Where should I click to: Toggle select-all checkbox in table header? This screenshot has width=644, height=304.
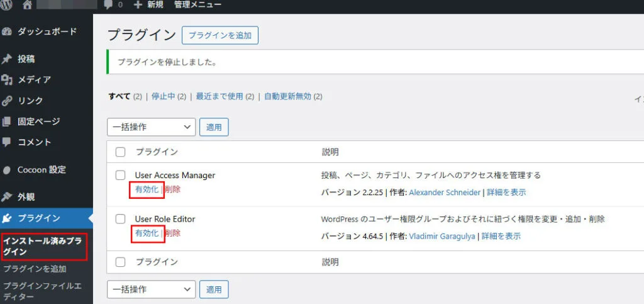121,152
